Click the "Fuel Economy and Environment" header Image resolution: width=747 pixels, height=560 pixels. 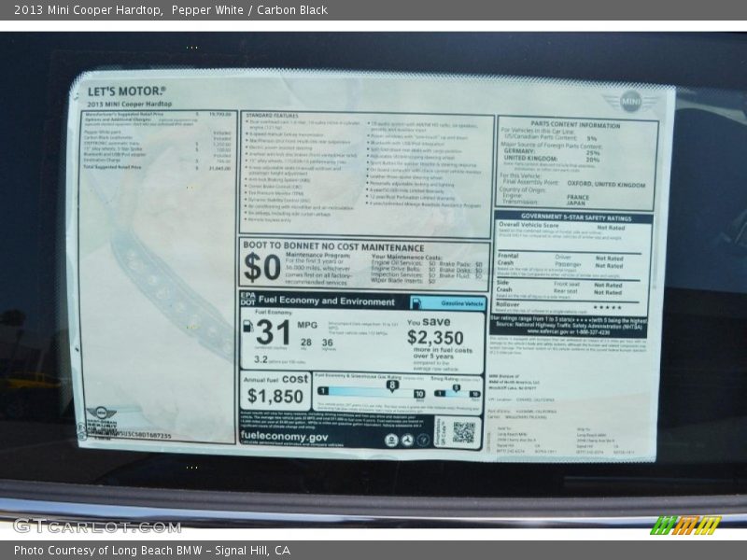pyautogui.click(x=326, y=301)
